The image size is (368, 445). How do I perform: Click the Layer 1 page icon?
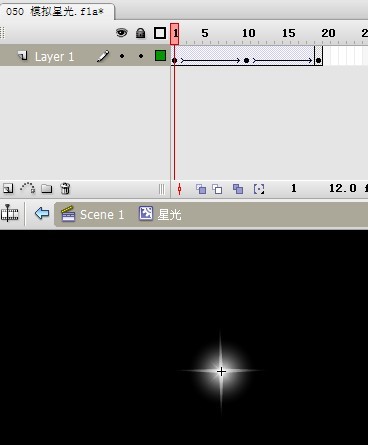[x=23, y=56]
